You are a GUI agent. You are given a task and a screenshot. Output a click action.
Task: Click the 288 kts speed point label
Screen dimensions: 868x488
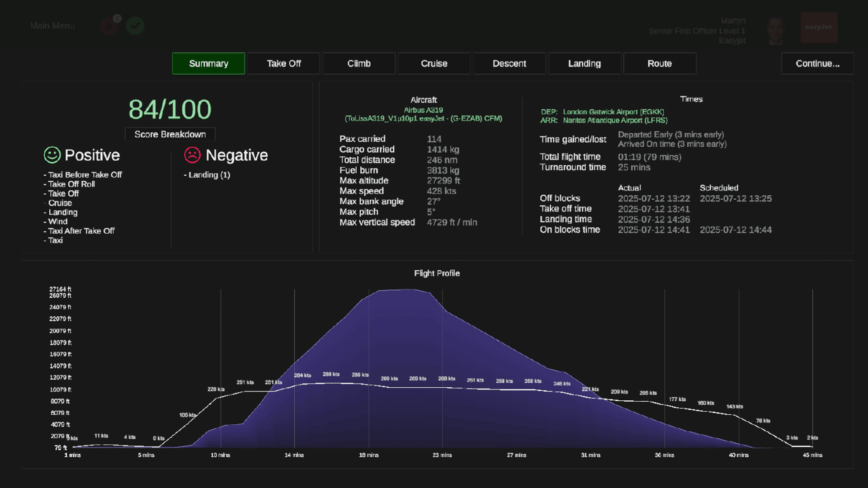click(331, 374)
